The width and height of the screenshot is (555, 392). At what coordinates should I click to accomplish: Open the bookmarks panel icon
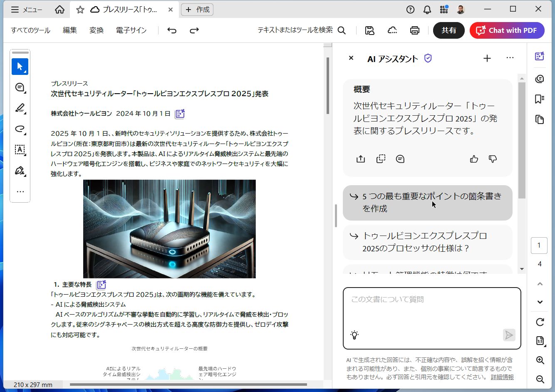(540, 99)
